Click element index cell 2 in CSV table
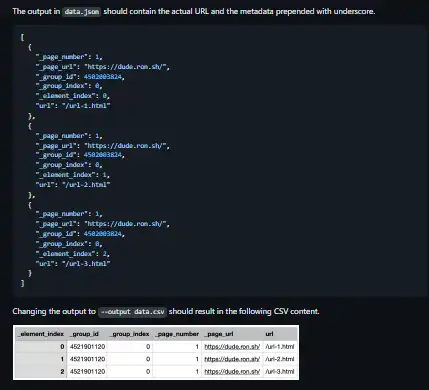This screenshot has width=429, height=390. [x=40, y=371]
